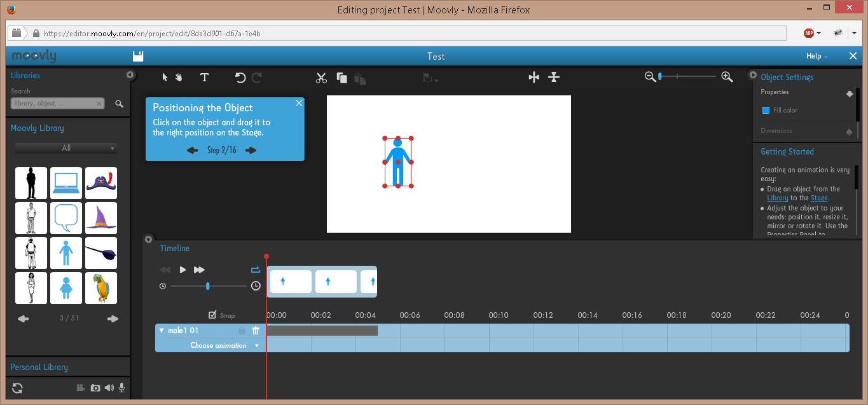Mirror object horizontally using flip icon
Viewport: 868px width, 405px height.
[534, 77]
